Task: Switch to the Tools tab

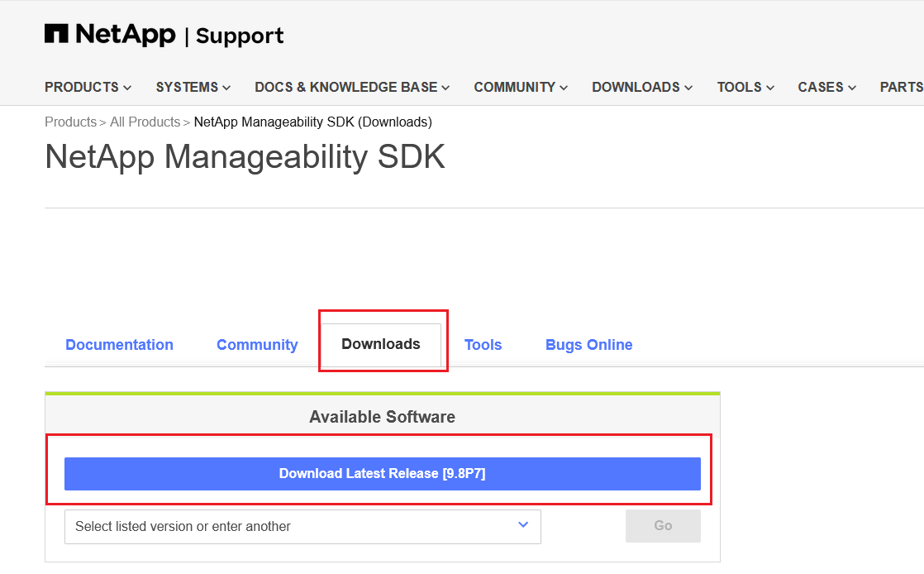Action: tap(483, 344)
